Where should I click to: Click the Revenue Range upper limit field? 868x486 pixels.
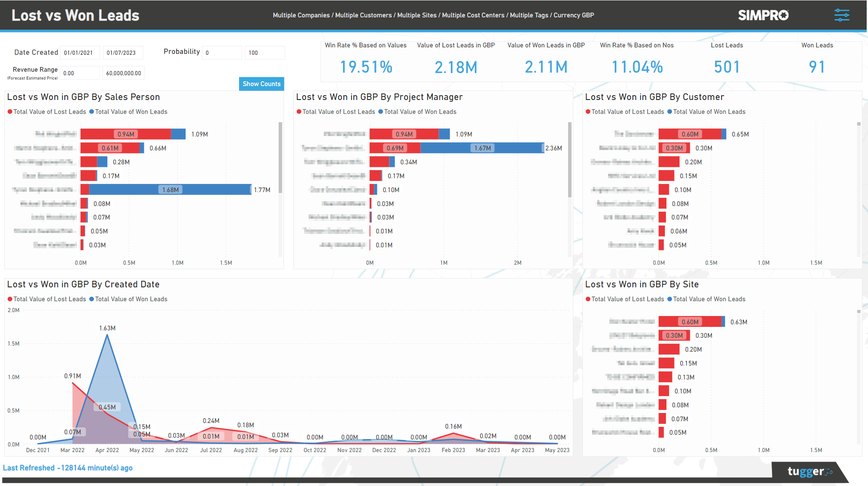[123, 73]
